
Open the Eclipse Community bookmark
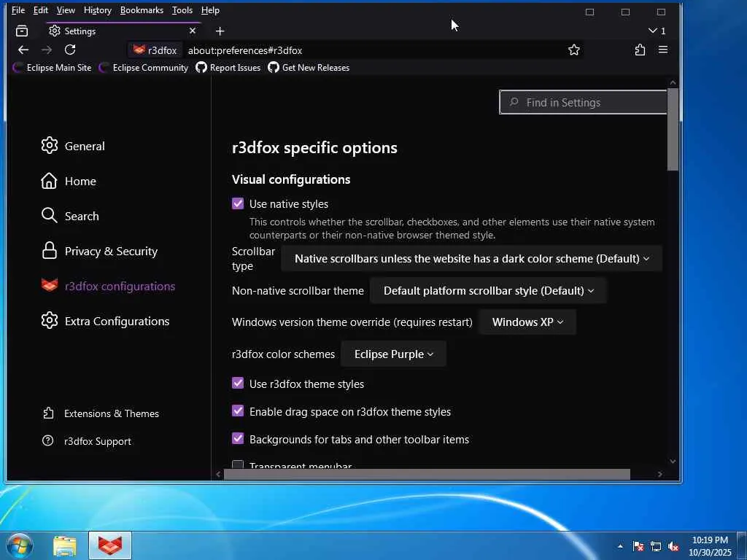pos(144,68)
